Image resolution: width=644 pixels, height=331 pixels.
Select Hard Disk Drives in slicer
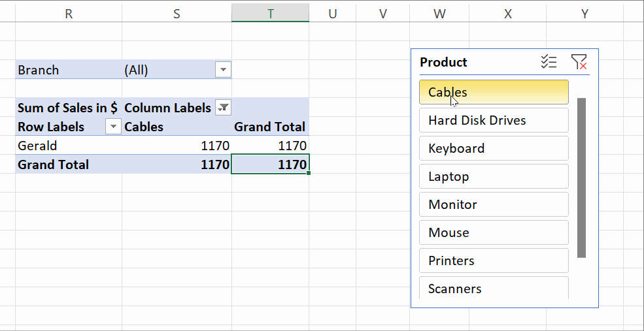(x=494, y=120)
